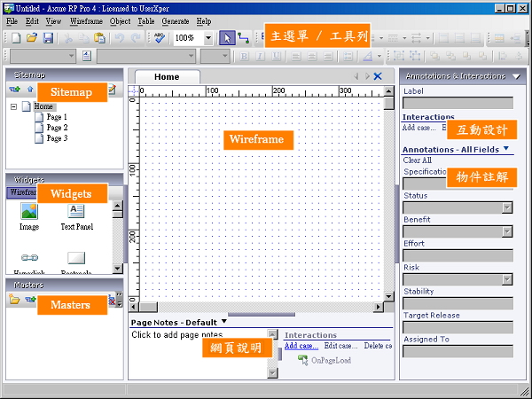Image resolution: width=532 pixels, height=399 pixels.
Task: Click the Rectangle widget icon
Action: pyautogui.click(x=76, y=257)
